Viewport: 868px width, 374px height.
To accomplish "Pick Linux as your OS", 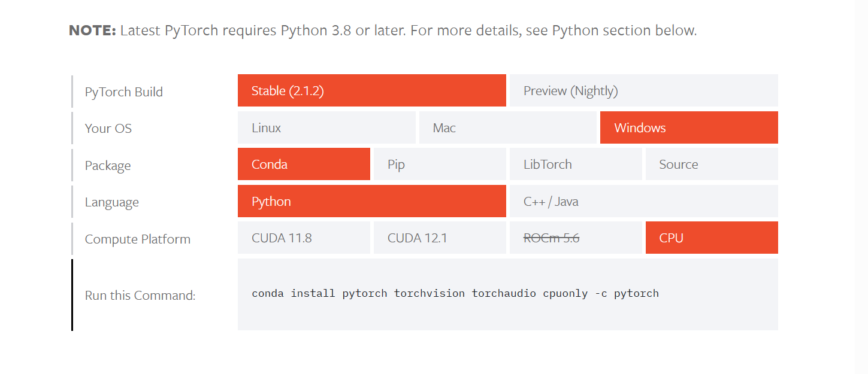I will pos(326,127).
